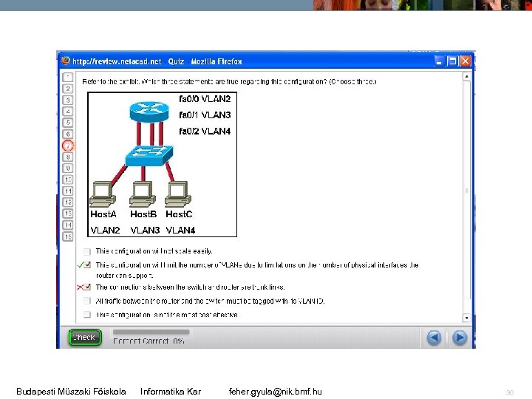532x399 pixels.
Task: Untick the 'trunk links' answer checkbox
Action: coord(87,287)
